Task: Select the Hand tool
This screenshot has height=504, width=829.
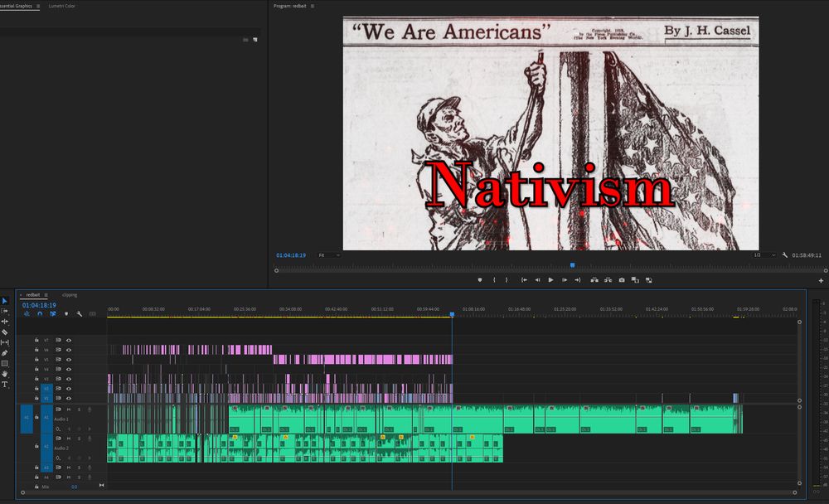Action: 5,374
